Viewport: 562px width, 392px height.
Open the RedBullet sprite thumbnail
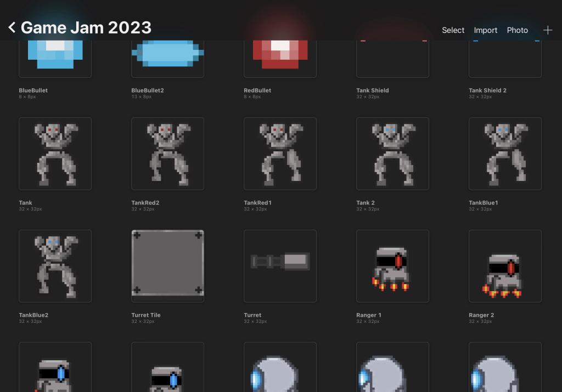[x=280, y=58]
